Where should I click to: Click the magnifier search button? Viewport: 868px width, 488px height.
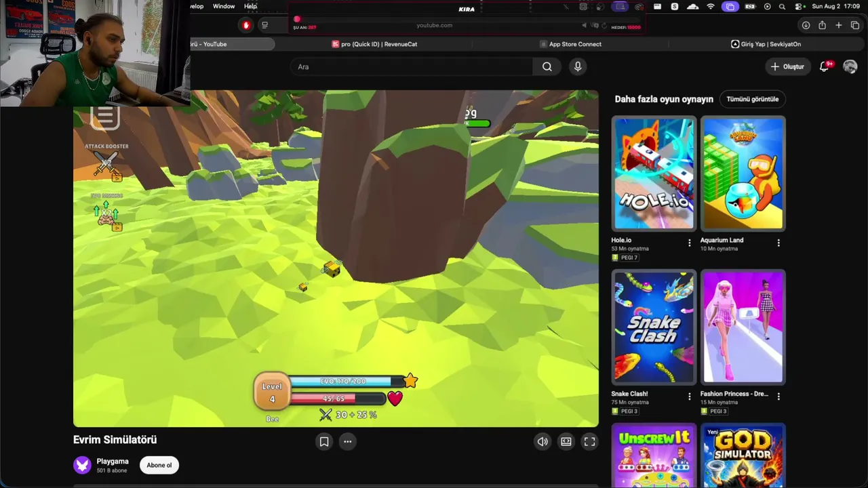coord(547,66)
